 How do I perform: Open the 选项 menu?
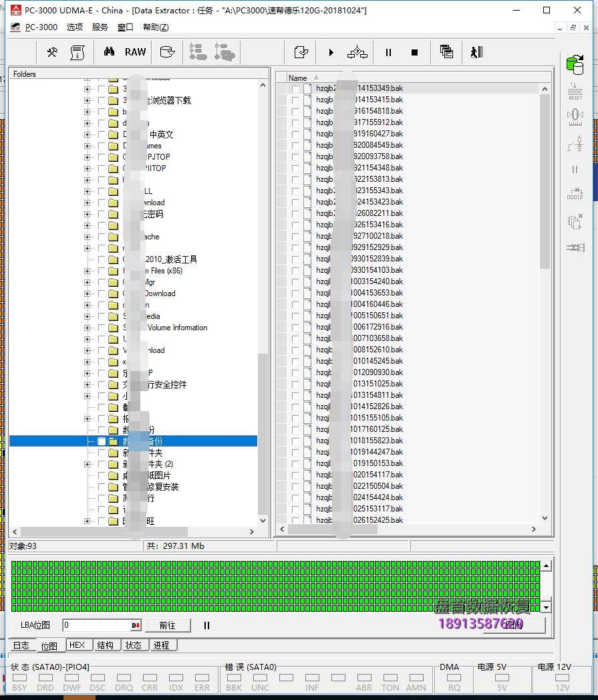(75, 27)
